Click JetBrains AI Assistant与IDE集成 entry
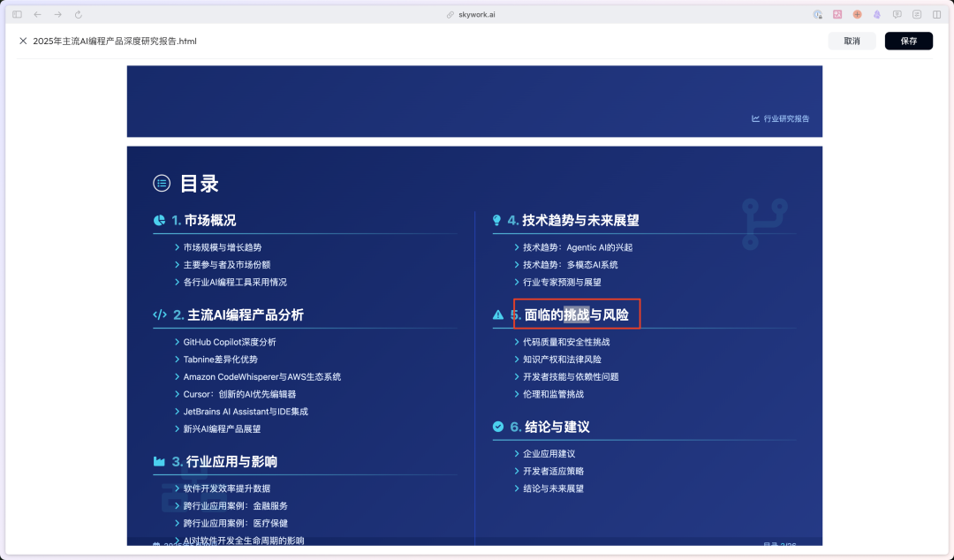954x560 pixels. point(246,412)
